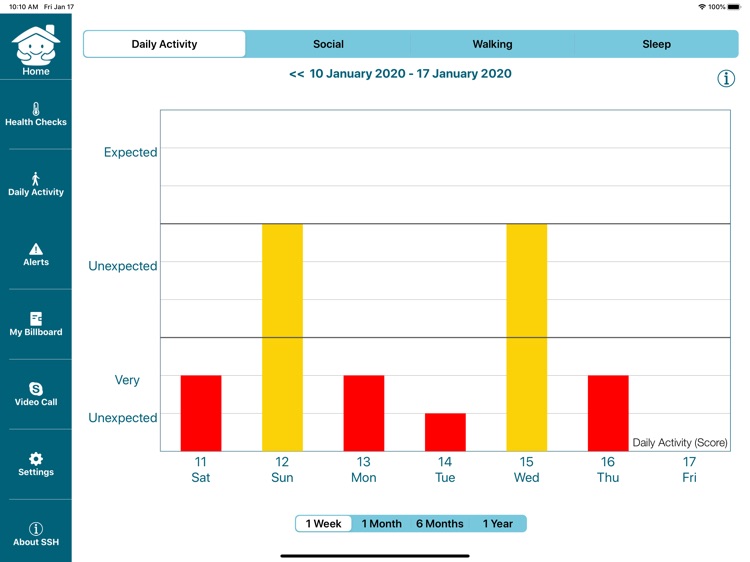Check the Wi-Fi status icon
This screenshot has width=750, height=562.
[x=702, y=7]
